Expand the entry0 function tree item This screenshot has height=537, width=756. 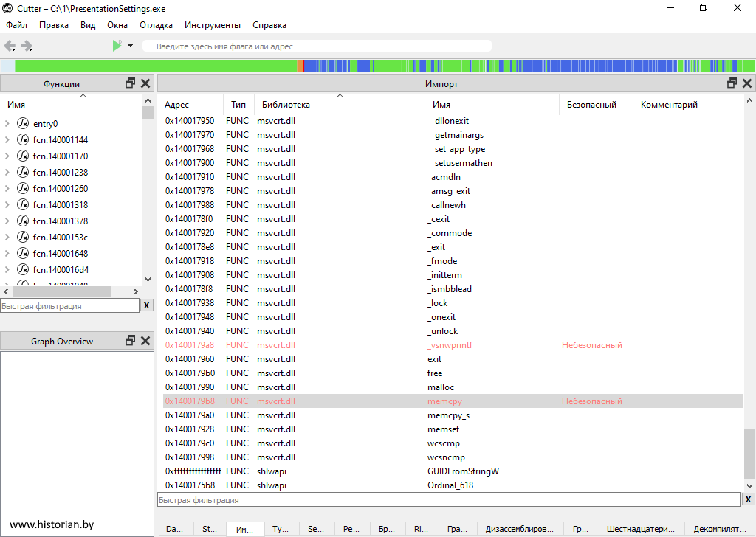(7, 124)
